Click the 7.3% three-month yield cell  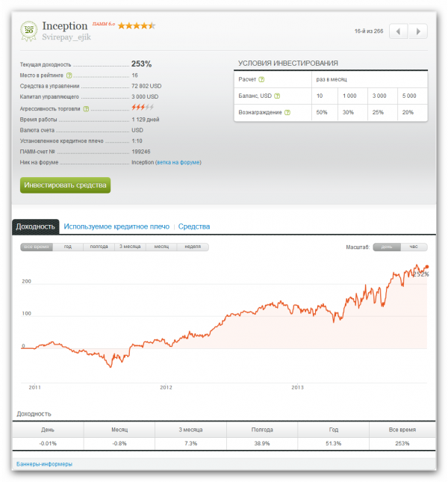pyautogui.click(x=190, y=444)
